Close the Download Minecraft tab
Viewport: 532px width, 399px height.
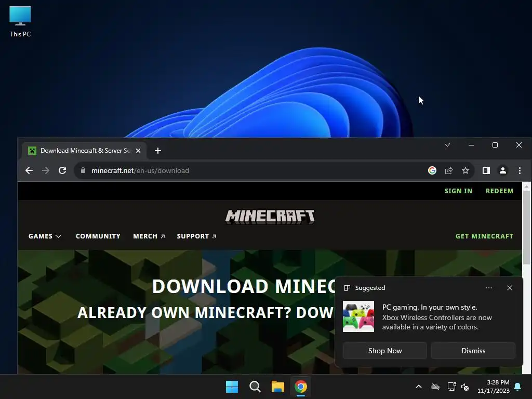point(138,151)
